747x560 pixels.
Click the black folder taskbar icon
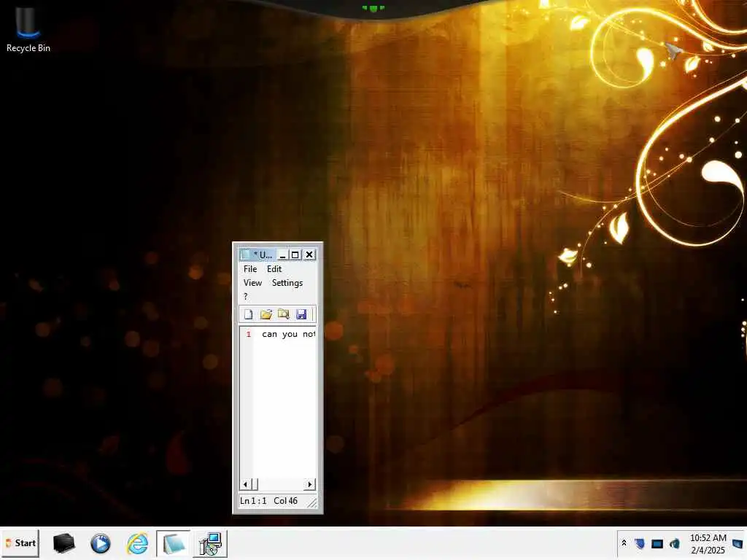(x=64, y=543)
